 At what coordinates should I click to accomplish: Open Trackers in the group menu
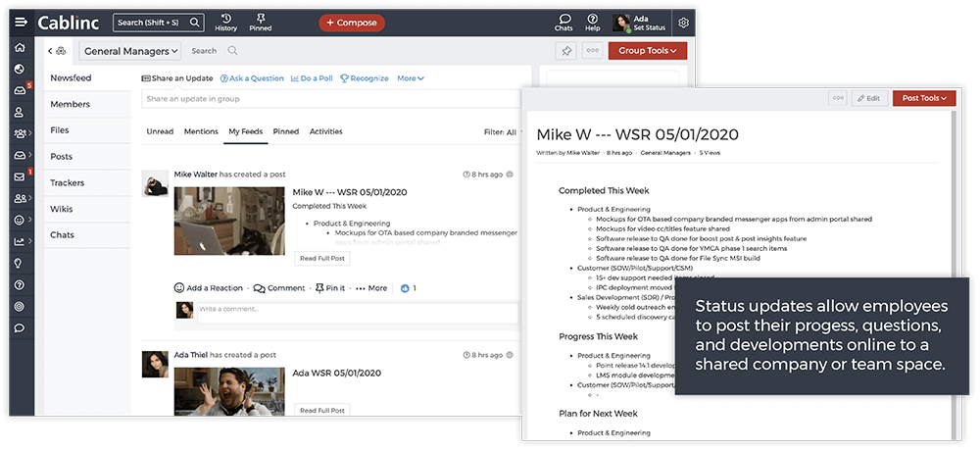tap(87, 182)
